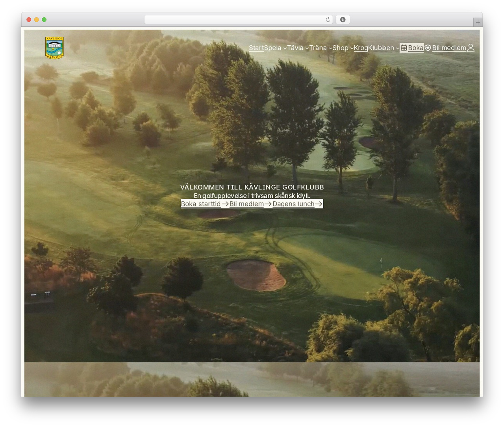Open the Klubben nav item
This screenshot has width=504, height=427.
381,48
